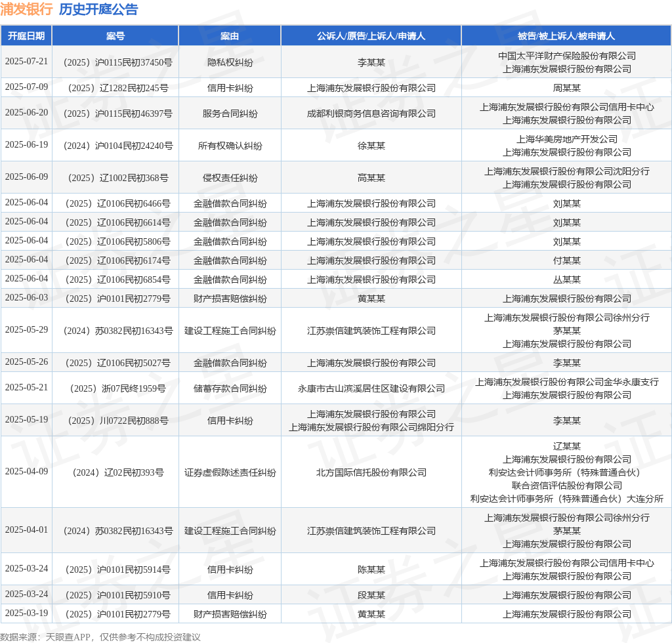672x643 pixels.
Task: Select case number (2025)辽0106民初6614号
Action: point(118,223)
